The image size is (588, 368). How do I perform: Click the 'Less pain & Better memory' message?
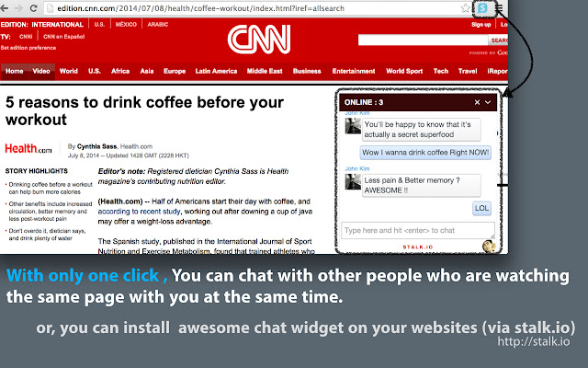(x=421, y=185)
